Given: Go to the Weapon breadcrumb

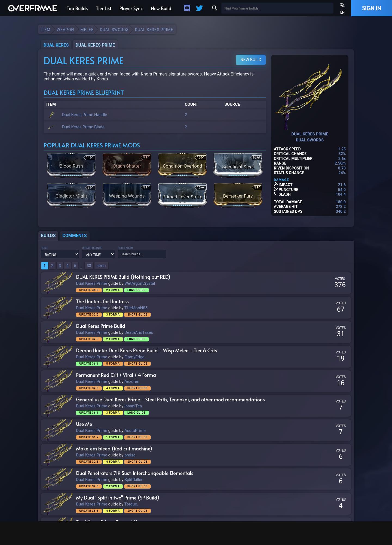Looking at the screenshot, I should point(65,30).
